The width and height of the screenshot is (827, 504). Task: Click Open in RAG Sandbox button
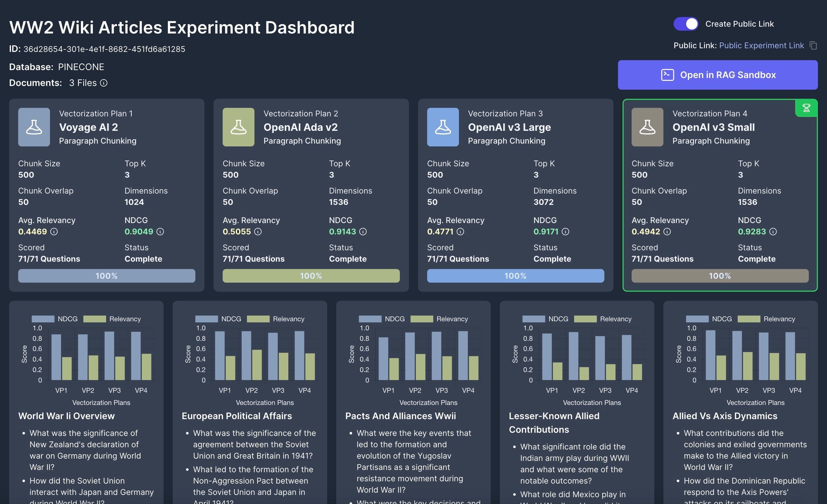718,75
